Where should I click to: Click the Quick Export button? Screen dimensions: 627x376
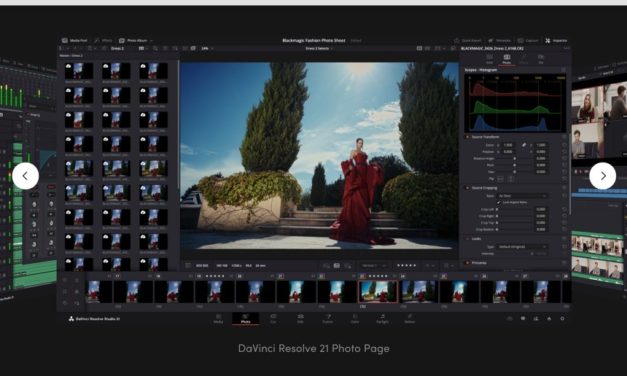468,40
